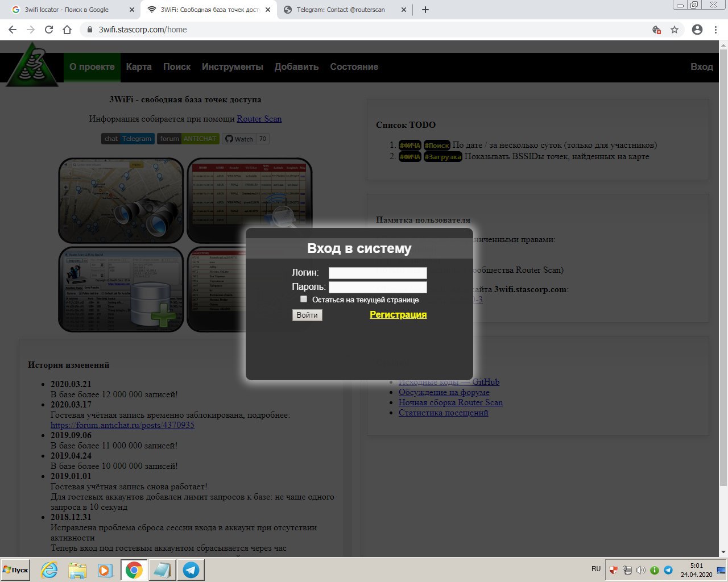Click the 2020.03.21 history entry date
The width and height of the screenshot is (728, 582).
click(71, 384)
